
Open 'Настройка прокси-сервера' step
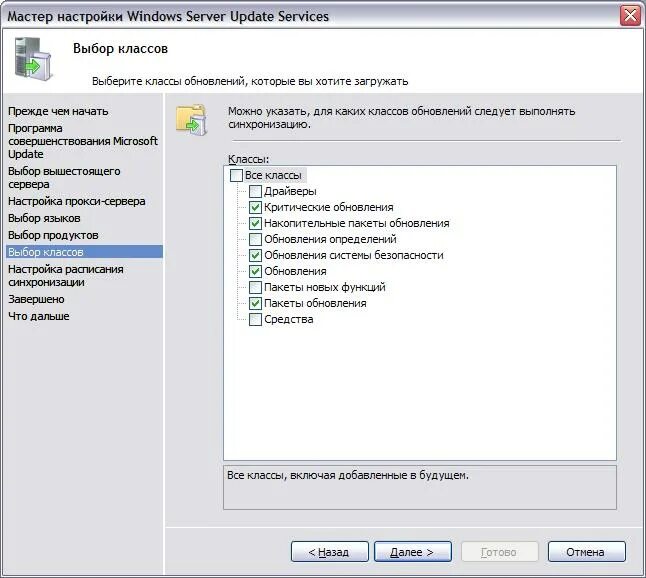77,201
